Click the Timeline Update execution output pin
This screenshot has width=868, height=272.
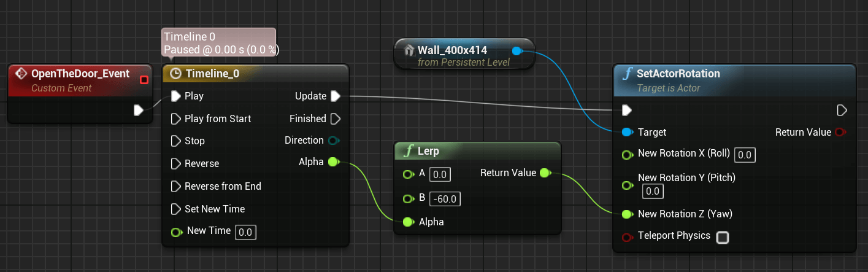336,96
